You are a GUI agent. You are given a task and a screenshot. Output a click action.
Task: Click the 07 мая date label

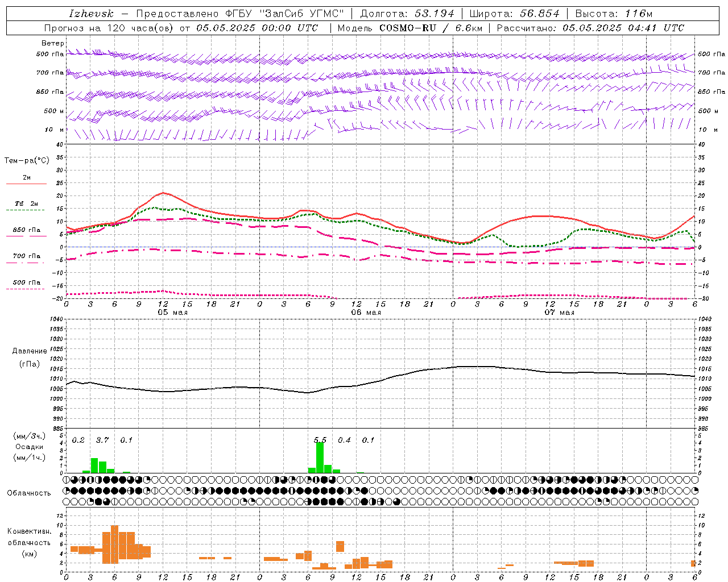point(559,313)
